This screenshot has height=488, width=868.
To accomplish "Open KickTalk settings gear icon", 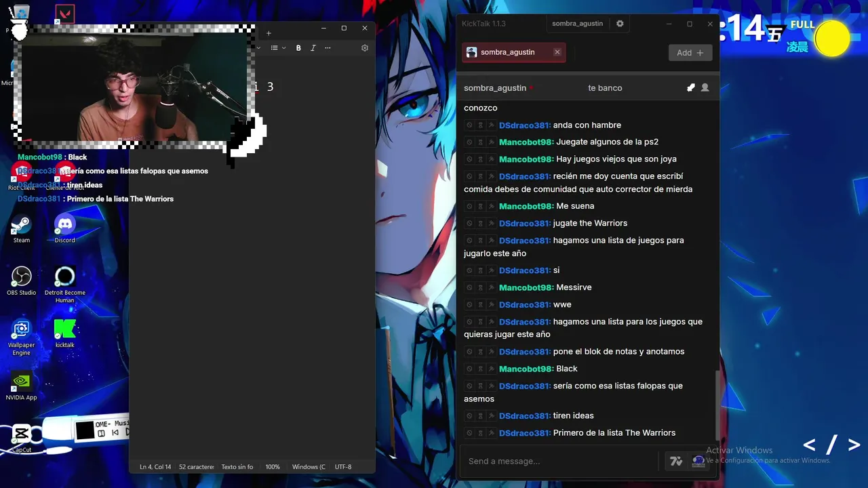I will pyautogui.click(x=620, y=24).
